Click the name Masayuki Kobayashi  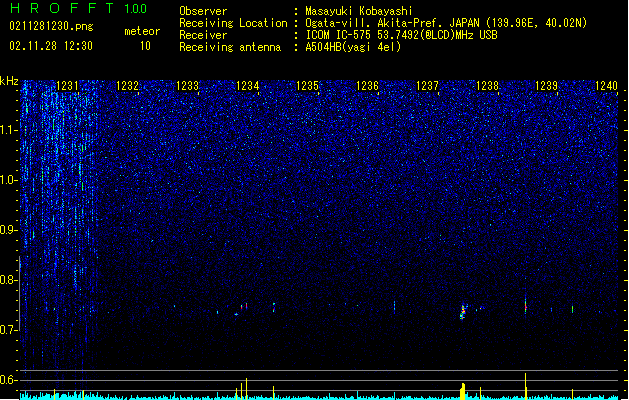click(x=359, y=11)
